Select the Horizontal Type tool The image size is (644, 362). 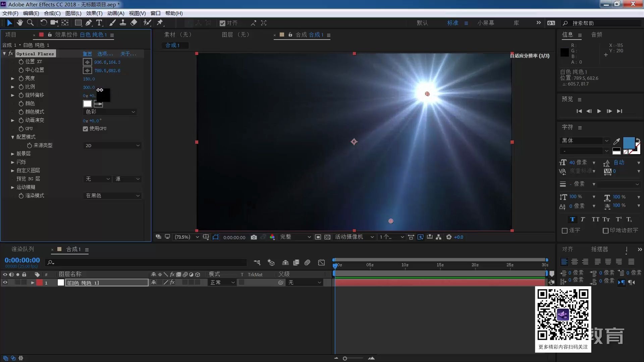[99, 23]
